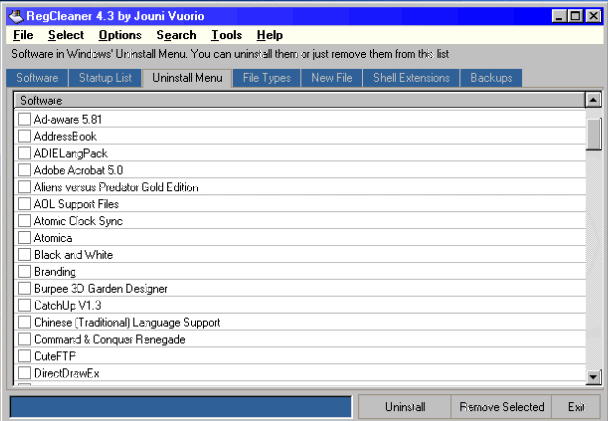Check the Branding checkbox
This screenshot has height=421, width=608.
coord(24,271)
